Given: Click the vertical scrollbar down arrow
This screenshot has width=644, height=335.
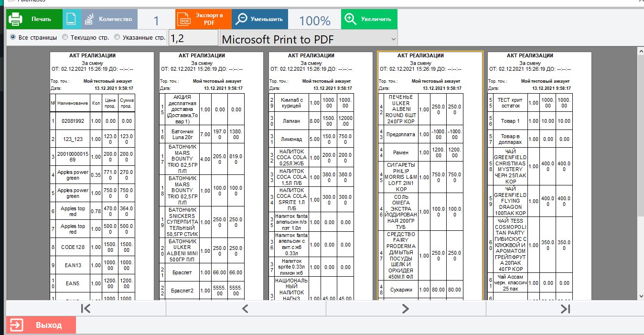Looking at the screenshot, I should tap(640, 296).
